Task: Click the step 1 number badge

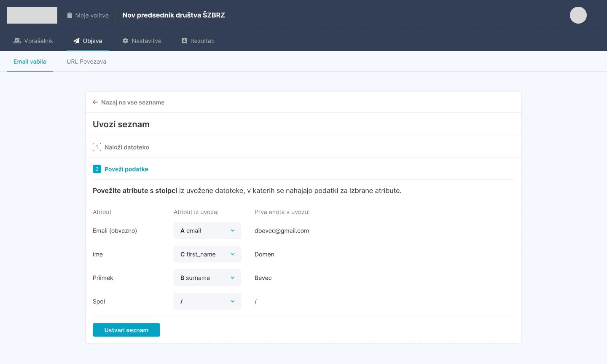Action: point(97,147)
